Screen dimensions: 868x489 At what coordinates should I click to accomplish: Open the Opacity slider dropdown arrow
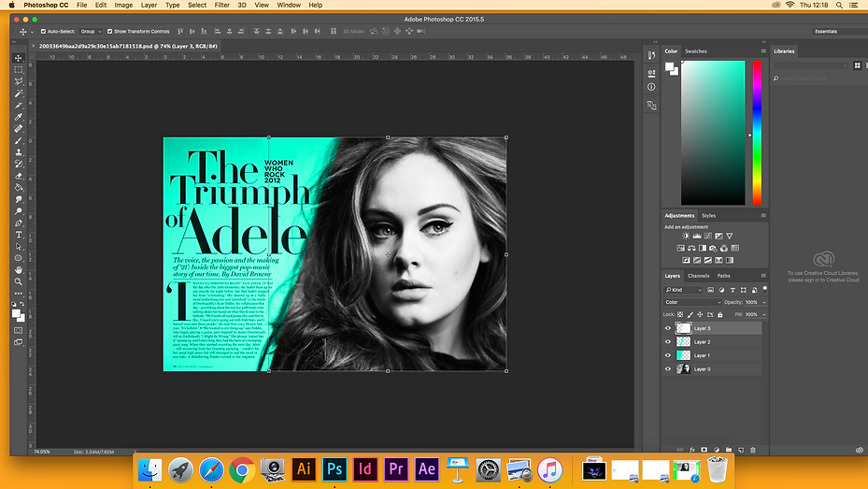coord(764,302)
